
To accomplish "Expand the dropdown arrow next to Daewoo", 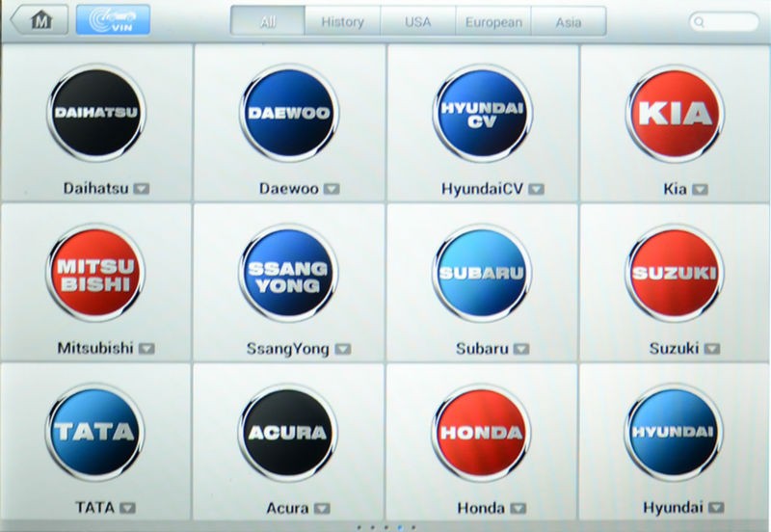I will [x=332, y=189].
